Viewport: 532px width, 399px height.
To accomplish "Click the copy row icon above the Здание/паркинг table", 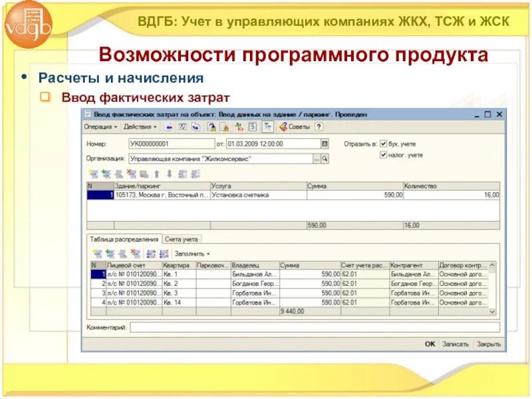I will pos(106,174).
